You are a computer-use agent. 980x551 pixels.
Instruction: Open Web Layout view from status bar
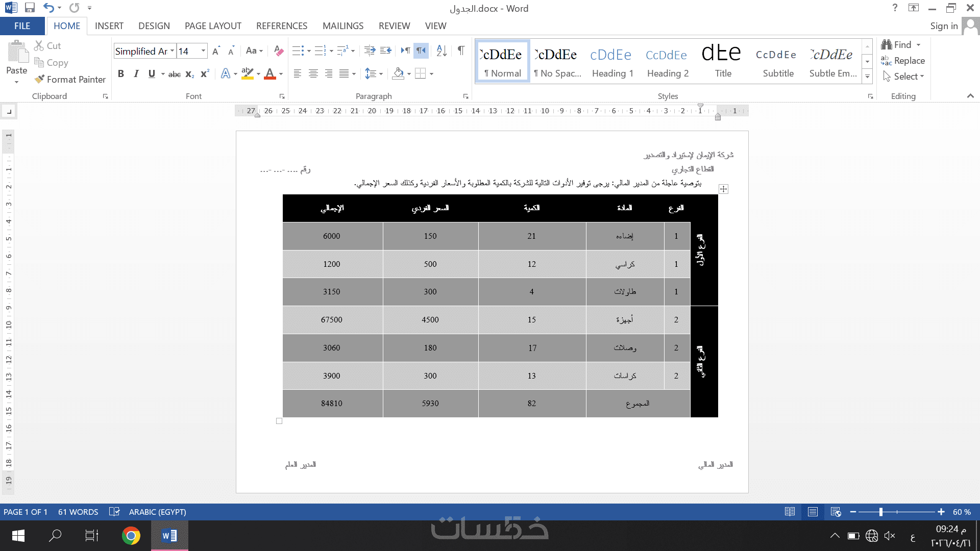tap(836, 512)
